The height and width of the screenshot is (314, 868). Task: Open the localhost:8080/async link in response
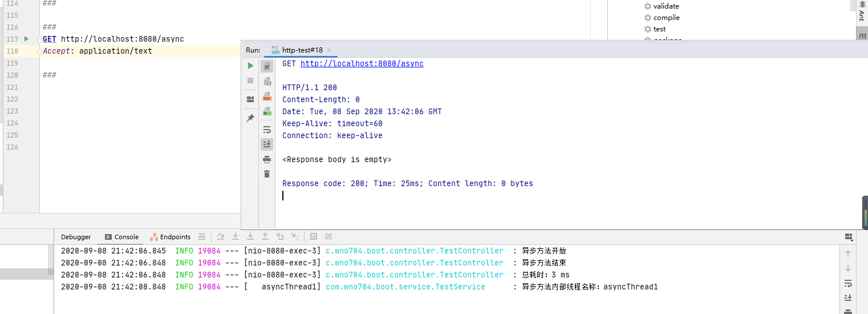[362, 63]
